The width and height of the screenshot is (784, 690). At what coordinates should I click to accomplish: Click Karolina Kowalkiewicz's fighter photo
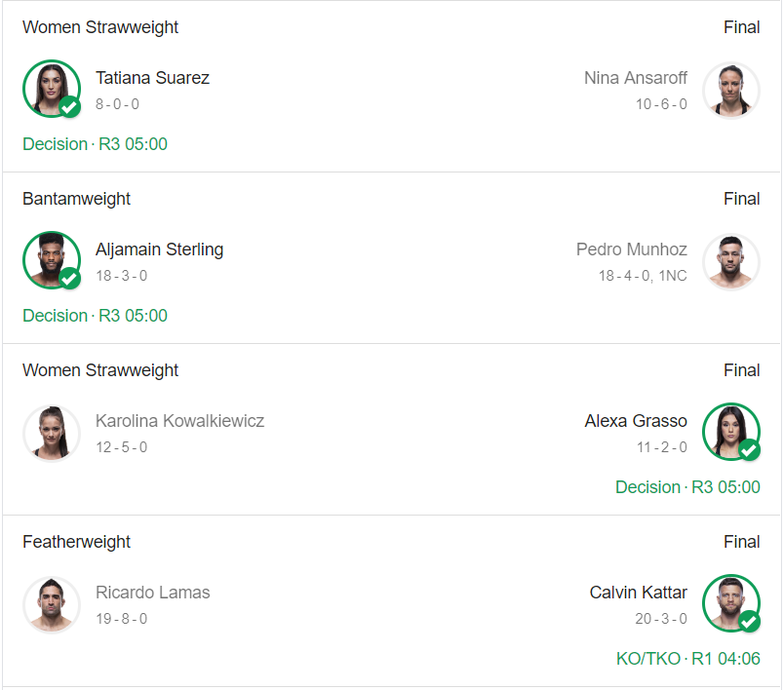click(x=51, y=432)
